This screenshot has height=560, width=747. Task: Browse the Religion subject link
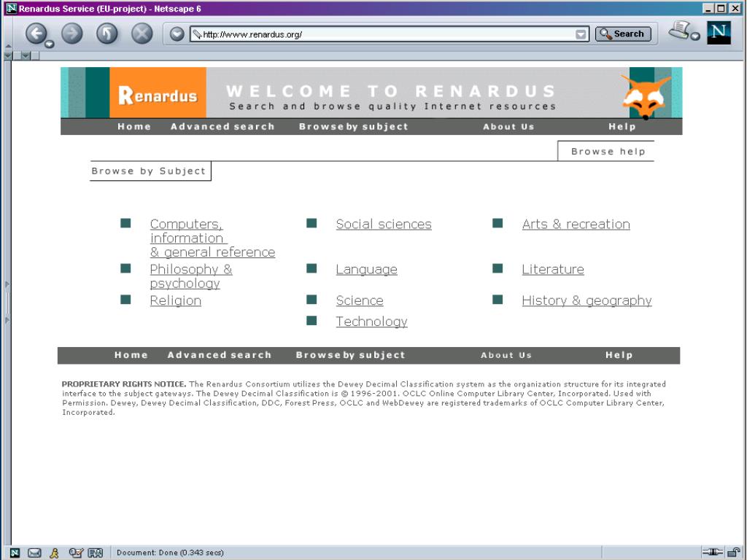pos(175,301)
